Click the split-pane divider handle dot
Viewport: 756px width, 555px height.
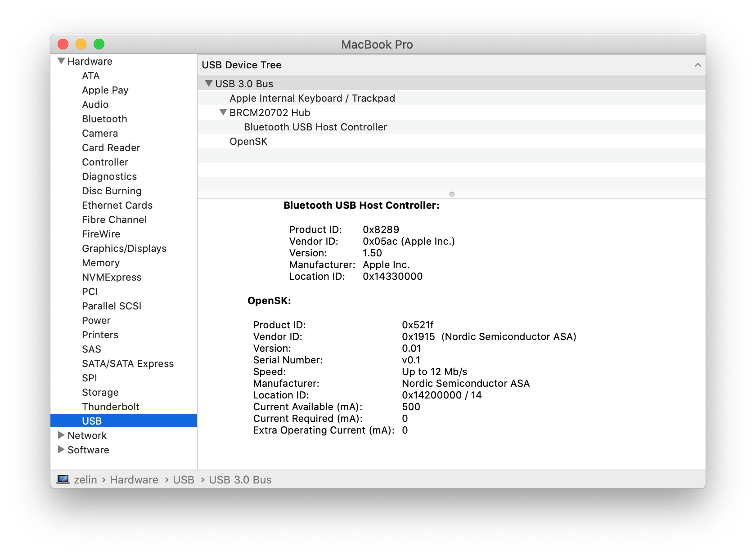tap(452, 194)
